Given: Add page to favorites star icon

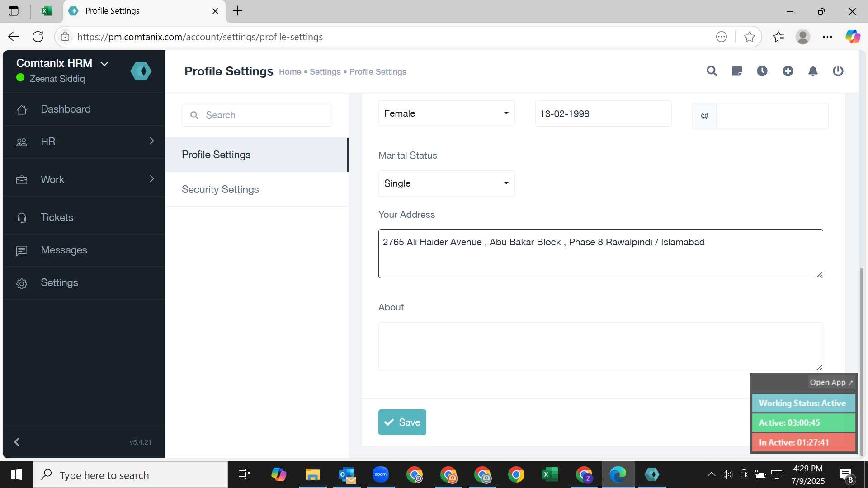Looking at the screenshot, I should click(749, 37).
